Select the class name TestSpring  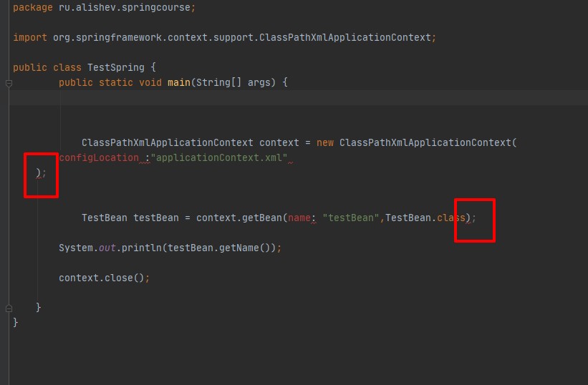(x=116, y=67)
